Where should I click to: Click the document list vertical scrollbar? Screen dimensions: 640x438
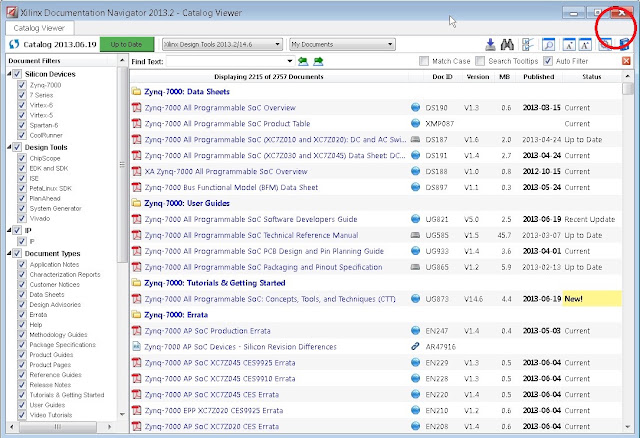click(x=627, y=251)
